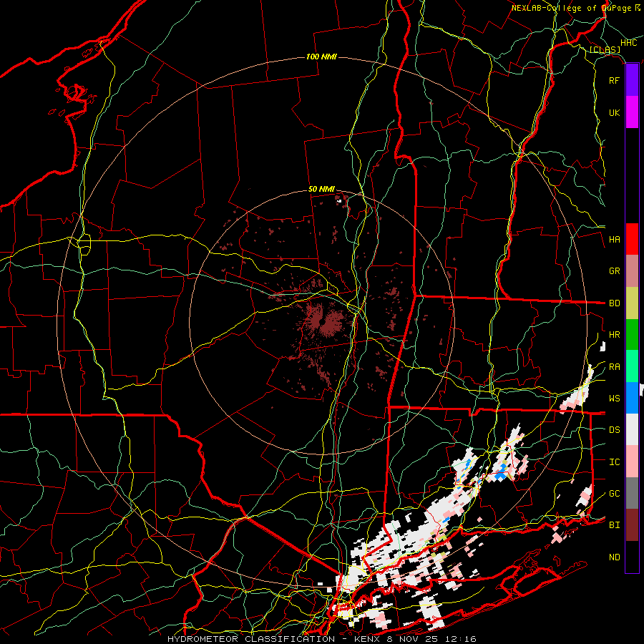The width and height of the screenshot is (644, 644).
Task: Select the gray GC legend swatch
Action: click(632, 493)
